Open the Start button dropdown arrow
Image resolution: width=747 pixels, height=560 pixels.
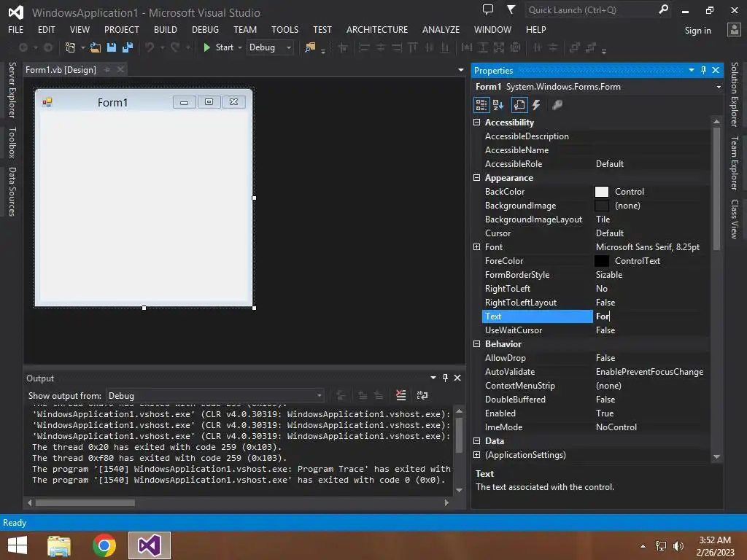click(239, 47)
